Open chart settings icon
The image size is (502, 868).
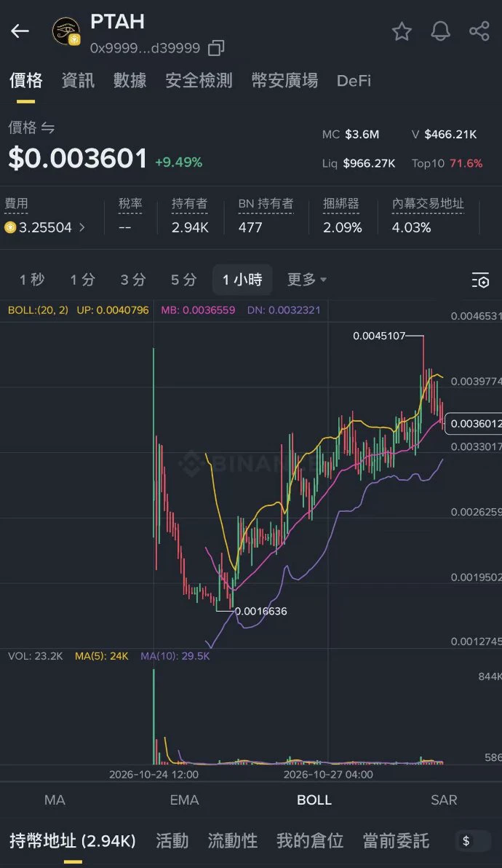click(x=480, y=280)
